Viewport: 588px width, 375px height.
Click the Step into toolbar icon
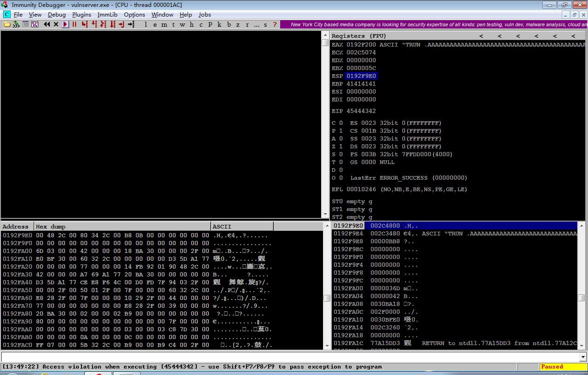tap(85, 24)
